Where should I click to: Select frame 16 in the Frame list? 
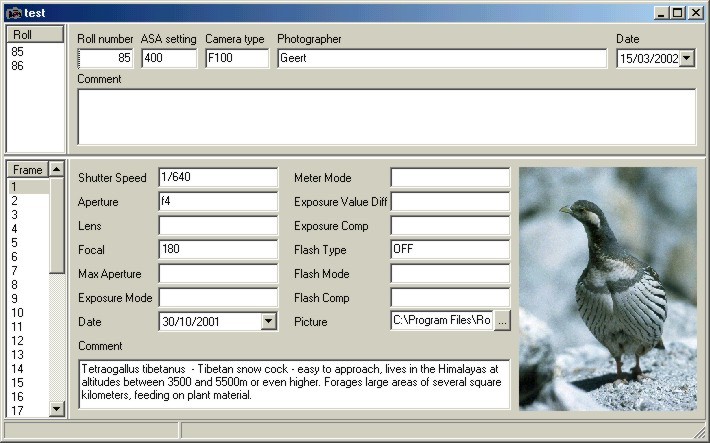tap(28, 397)
